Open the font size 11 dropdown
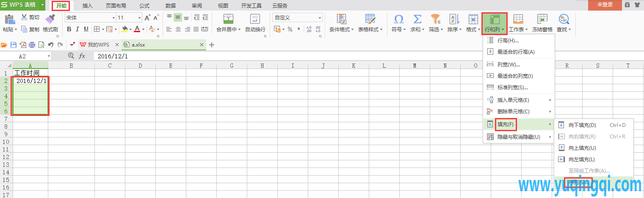The height and width of the screenshot is (198, 644). pos(140,18)
